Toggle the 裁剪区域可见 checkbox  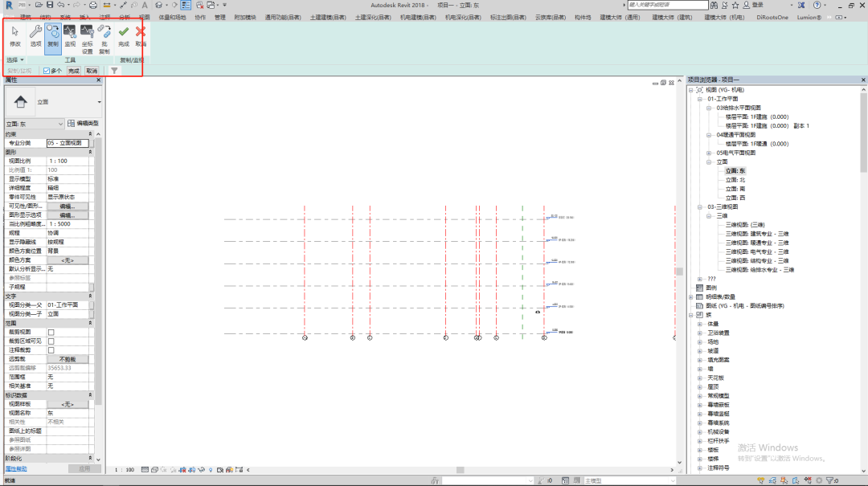pos(51,341)
